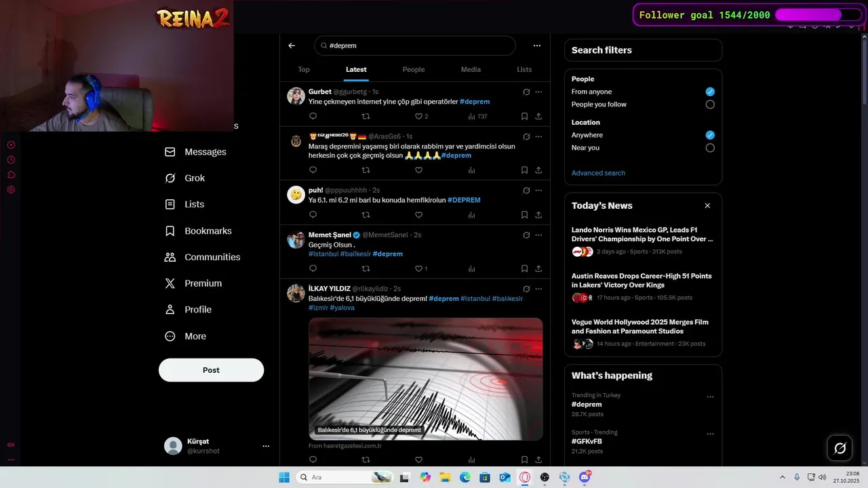
Task: Click the #deprem search input field
Action: [x=415, y=45]
